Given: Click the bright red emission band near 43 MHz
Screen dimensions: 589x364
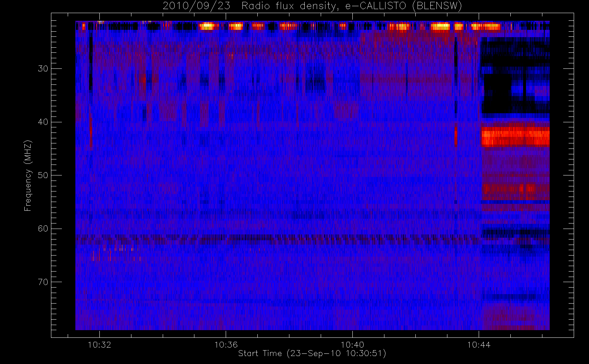Looking at the screenshot, I should coord(515,137).
